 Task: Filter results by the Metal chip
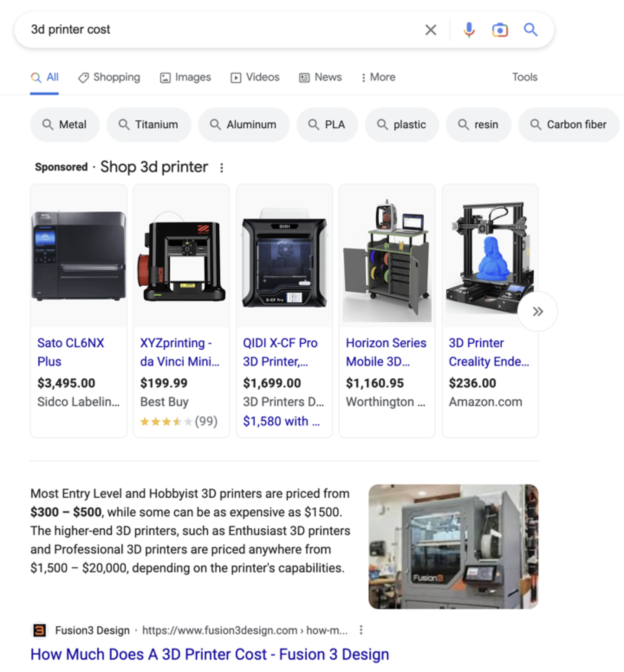65,125
